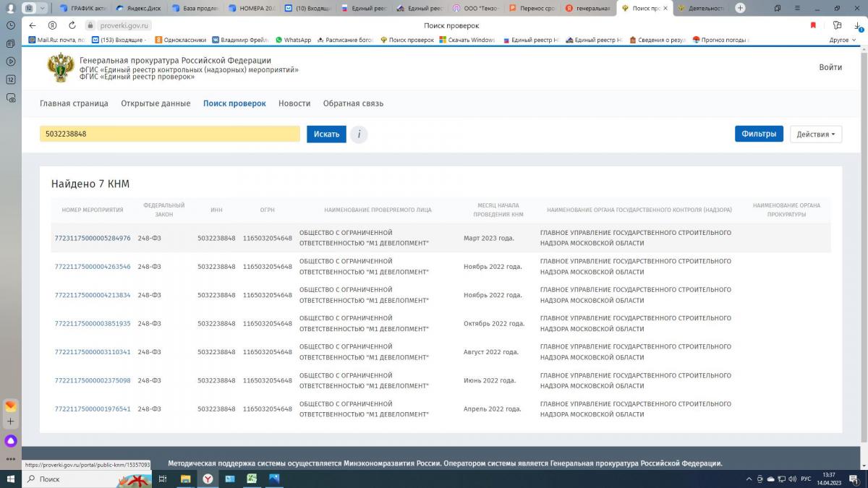This screenshot has height=488, width=868.
Task: Select Поиск проверок in the navigation
Action: pyautogui.click(x=234, y=103)
